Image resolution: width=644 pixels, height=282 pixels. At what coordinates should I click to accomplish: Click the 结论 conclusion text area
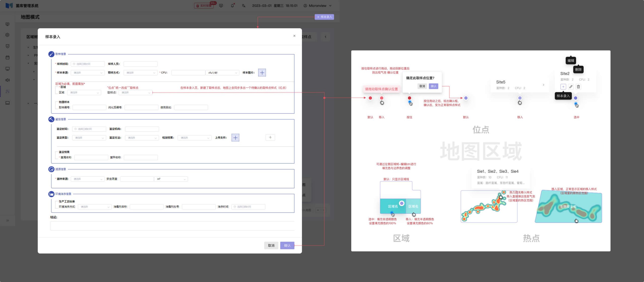point(172,226)
